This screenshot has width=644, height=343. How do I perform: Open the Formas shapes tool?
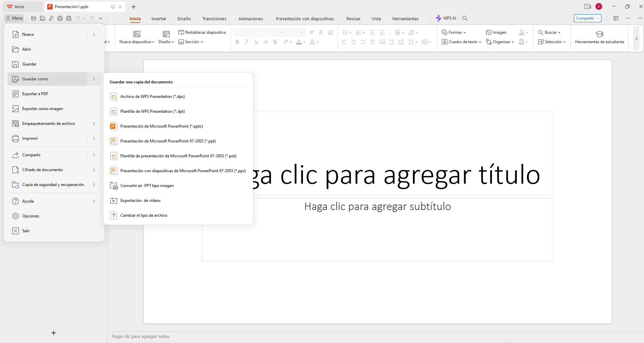[x=454, y=32]
